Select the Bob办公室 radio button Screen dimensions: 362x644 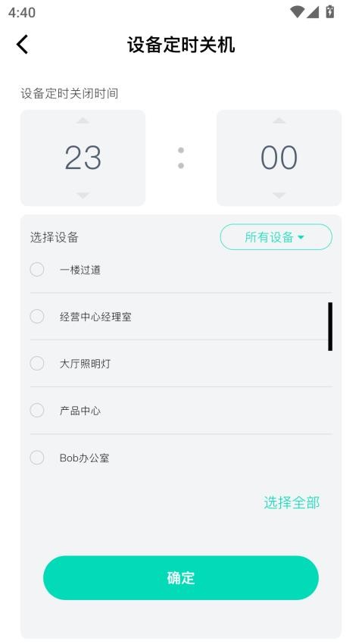pyautogui.click(x=37, y=458)
